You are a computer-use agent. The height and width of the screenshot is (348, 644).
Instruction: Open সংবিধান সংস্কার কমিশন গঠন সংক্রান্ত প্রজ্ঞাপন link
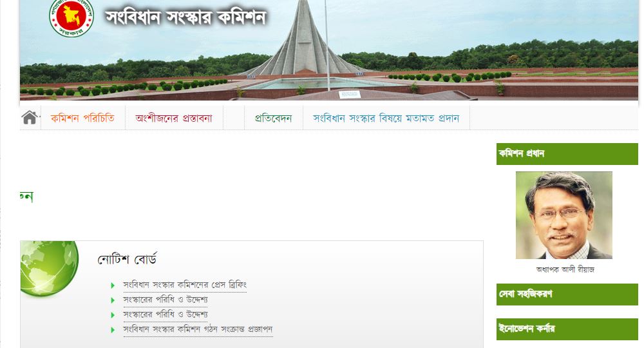pyautogui.click(x=198, y=329)
